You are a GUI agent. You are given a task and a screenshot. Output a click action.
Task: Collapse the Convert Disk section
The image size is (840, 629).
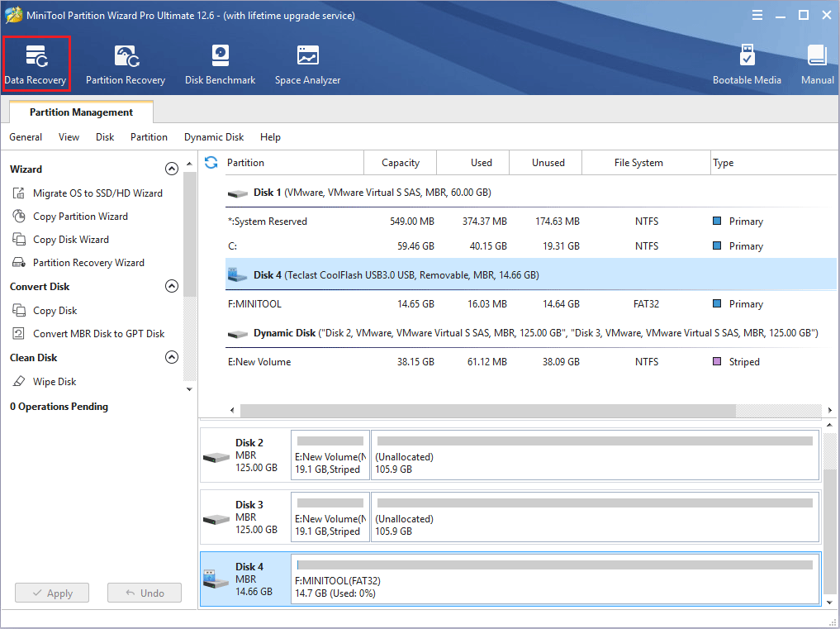pos(171,286)
